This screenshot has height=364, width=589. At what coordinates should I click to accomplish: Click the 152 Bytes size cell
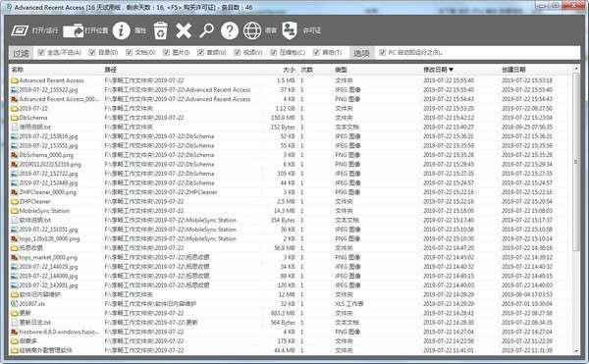click(283, 127)
